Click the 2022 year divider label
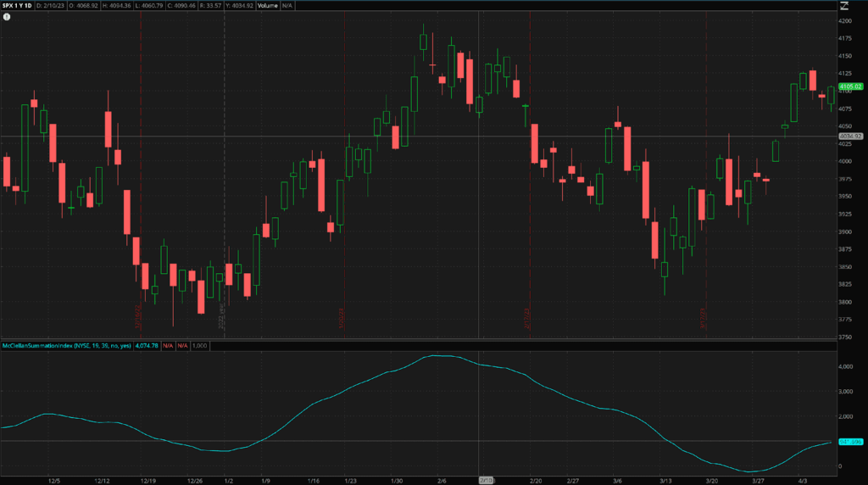 [x=221, y=315]
